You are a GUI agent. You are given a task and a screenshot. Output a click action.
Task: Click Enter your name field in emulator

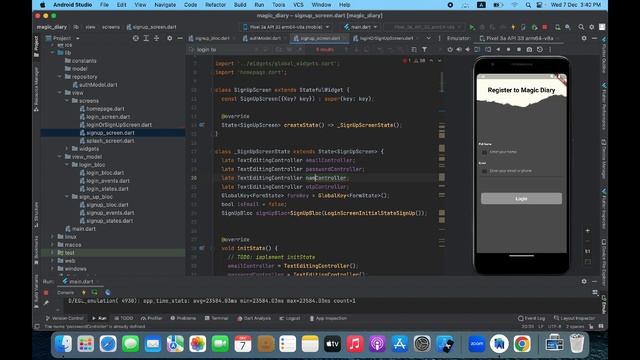pos(521,152)
